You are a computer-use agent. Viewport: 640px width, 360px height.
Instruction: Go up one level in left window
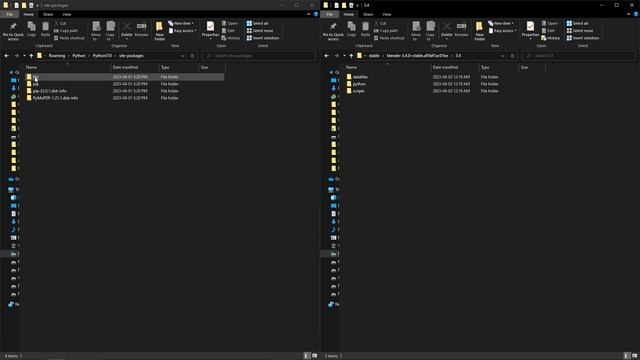[x=31, y=56]
